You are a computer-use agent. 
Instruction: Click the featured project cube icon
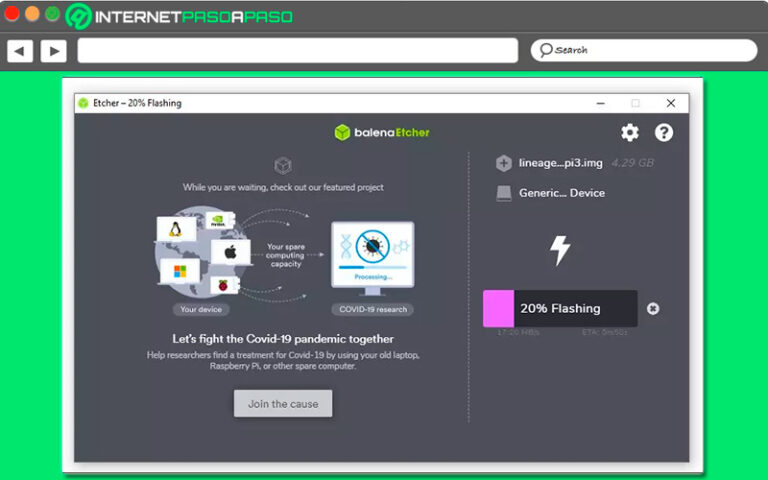(283, 165)
